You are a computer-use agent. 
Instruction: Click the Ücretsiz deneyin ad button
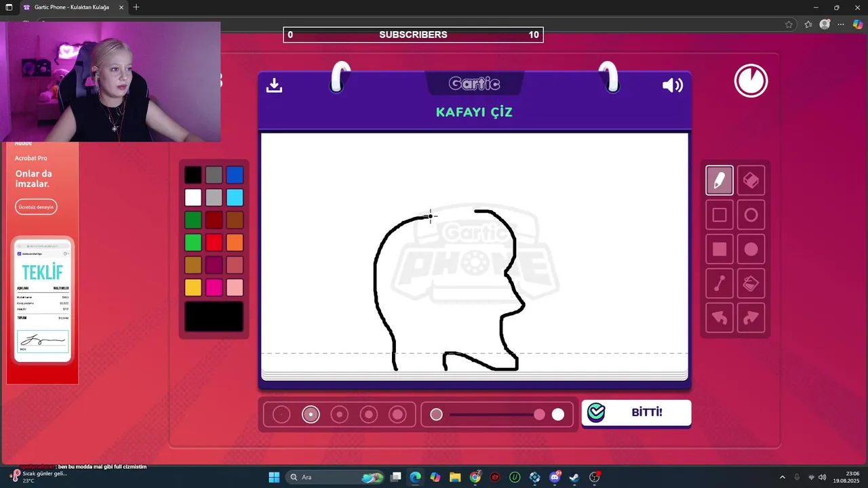click(36, 207)
